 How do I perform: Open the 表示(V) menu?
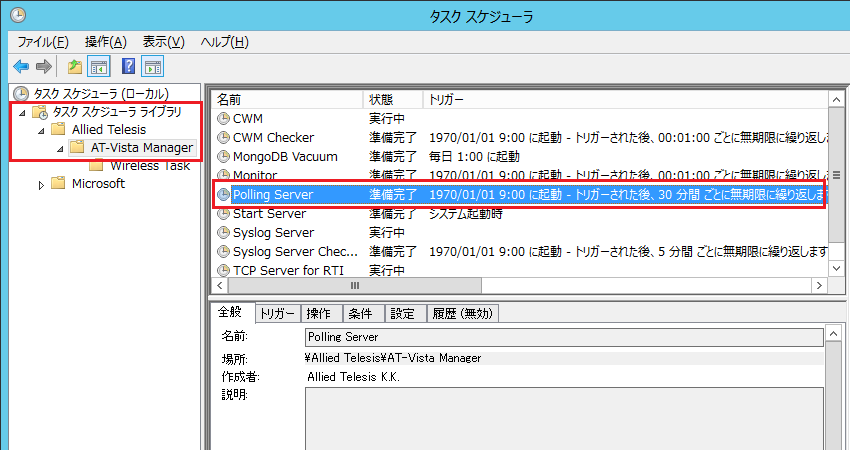(164, 42)
